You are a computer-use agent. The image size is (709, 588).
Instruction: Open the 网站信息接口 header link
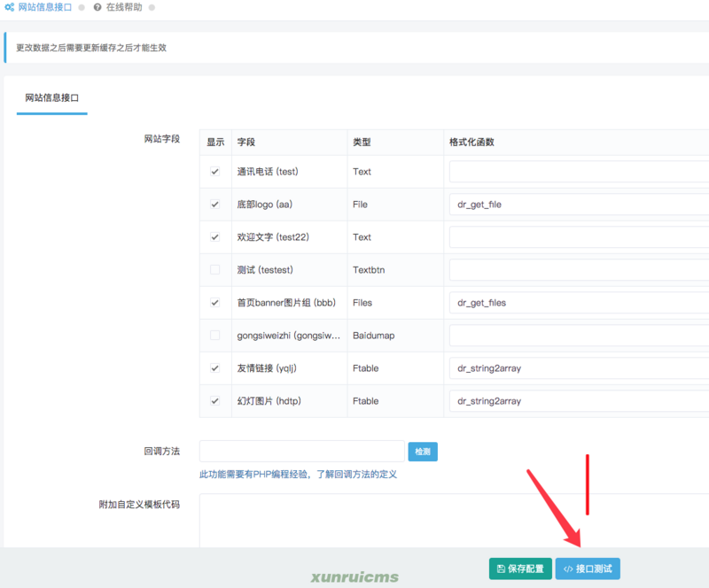click(45, 7)
